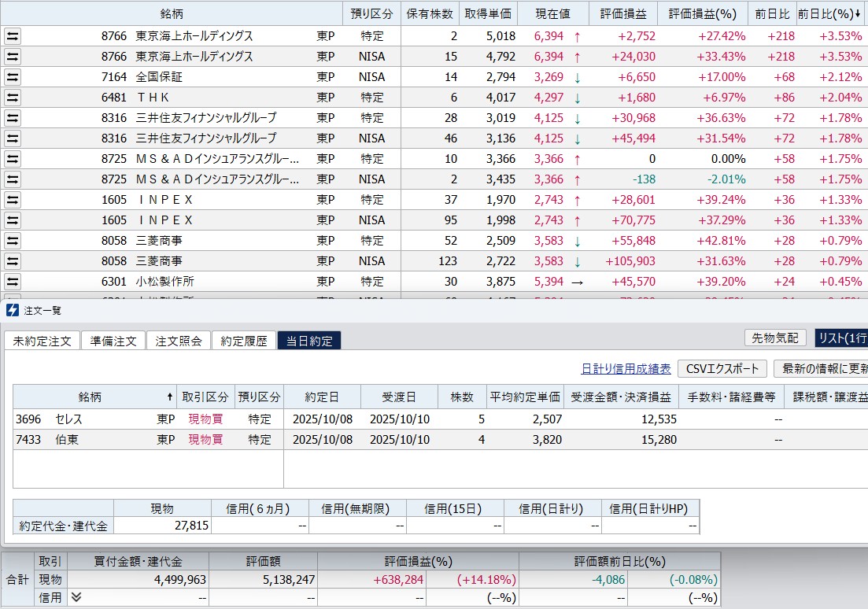Screen dimensions: 868x609
Task: Click swap icon for 8316 三井住友 特定 row
Action: [x=12, y=119]
